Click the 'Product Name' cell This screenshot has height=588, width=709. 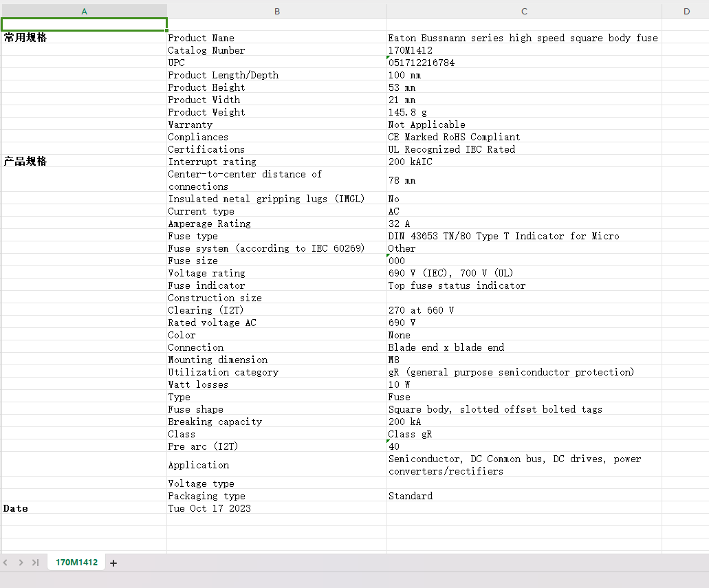click(x=276, y=38)
